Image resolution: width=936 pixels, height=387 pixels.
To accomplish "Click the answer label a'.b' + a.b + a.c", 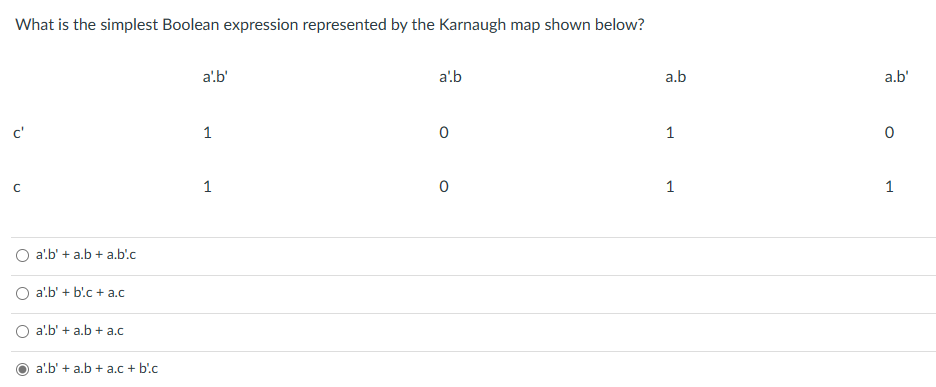I will click(79, 331).
